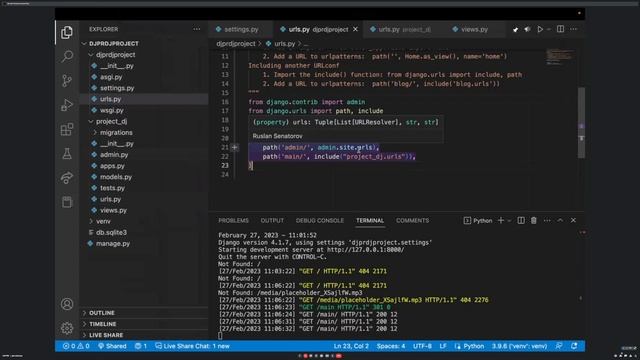Collapse the project_dj folder
The height and width of the screenshot is (360, 640).
[x=91, y=122]
